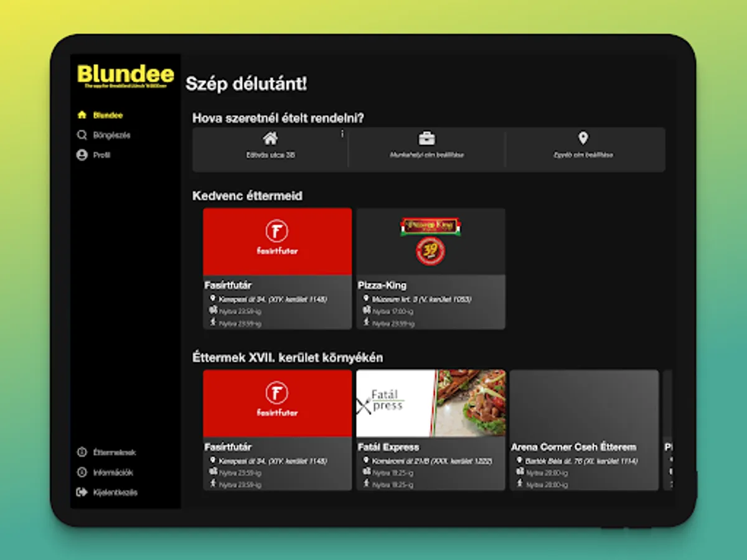Click Fasírtfutár name in Kedvenc éttermeid

click(x=228, y=286)
